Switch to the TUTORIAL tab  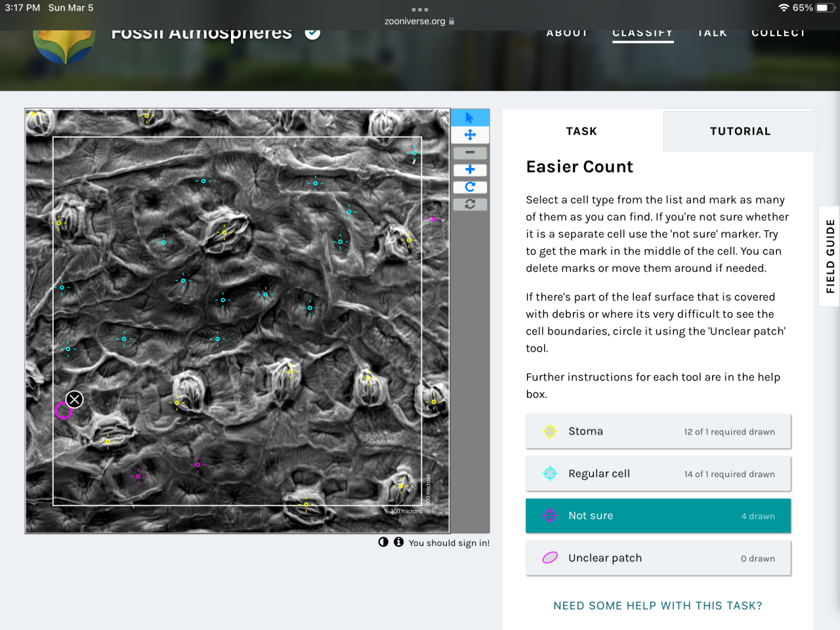(x=740, y=131)
